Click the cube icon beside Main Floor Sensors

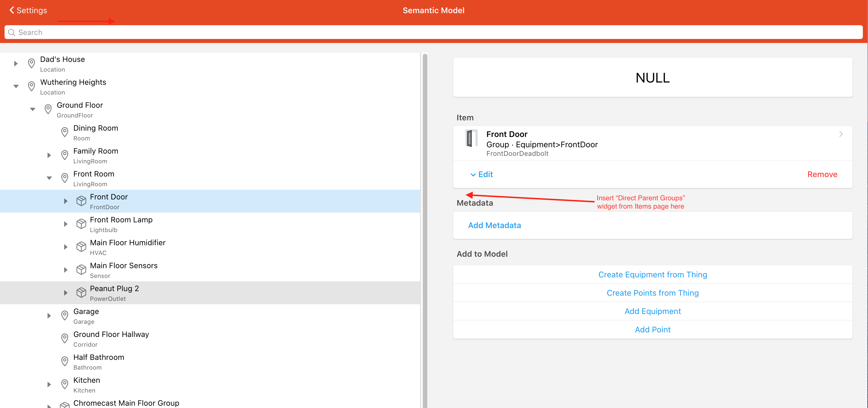click(81, 270)
